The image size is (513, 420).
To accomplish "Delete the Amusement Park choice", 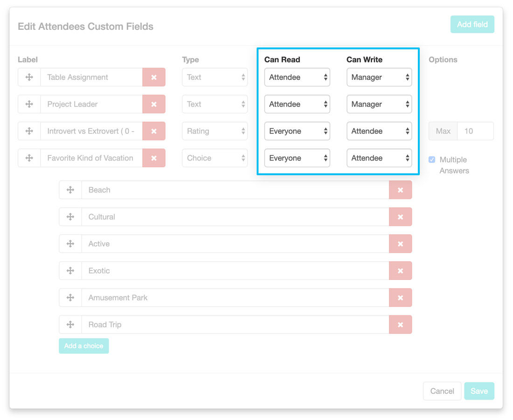I will [401, 298].
